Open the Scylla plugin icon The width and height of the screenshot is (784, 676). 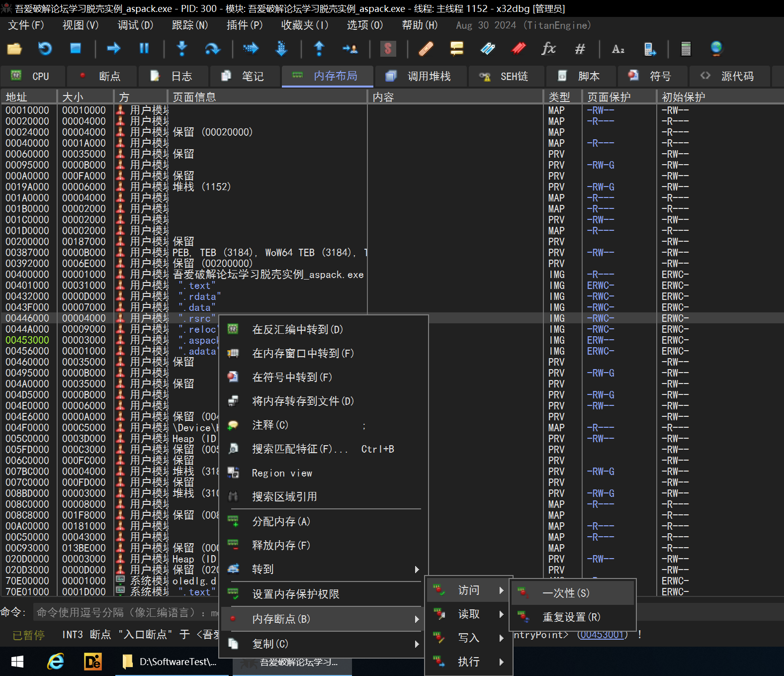point(388,48)
